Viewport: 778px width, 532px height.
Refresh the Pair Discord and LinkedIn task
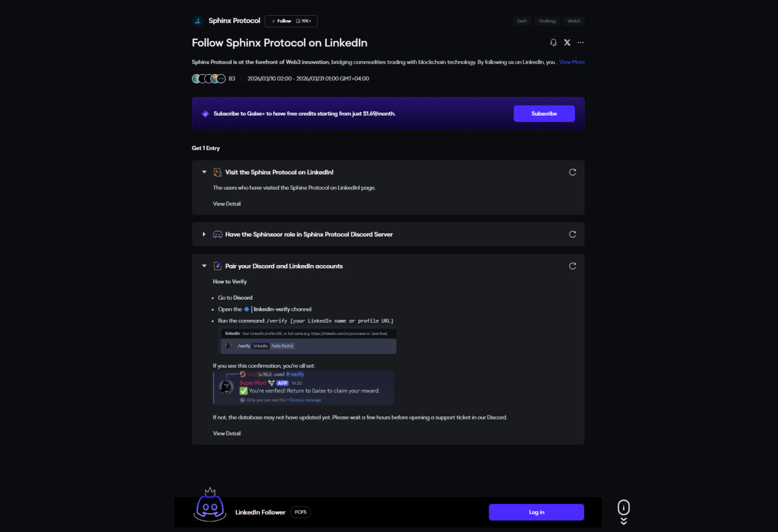coord(572,266)
